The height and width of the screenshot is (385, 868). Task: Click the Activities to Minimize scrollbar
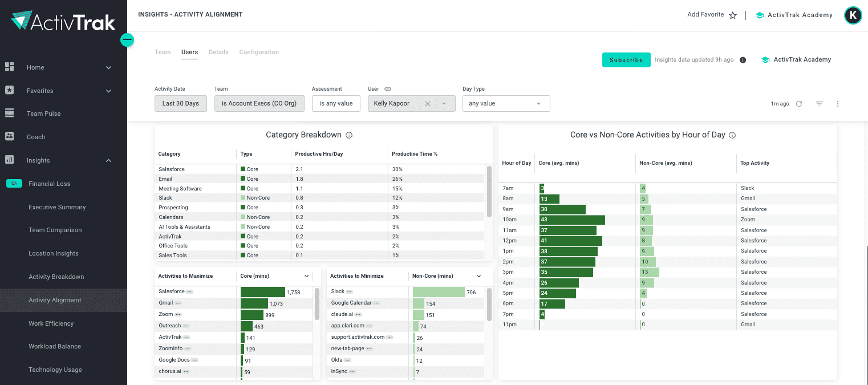tap(489, 304)
